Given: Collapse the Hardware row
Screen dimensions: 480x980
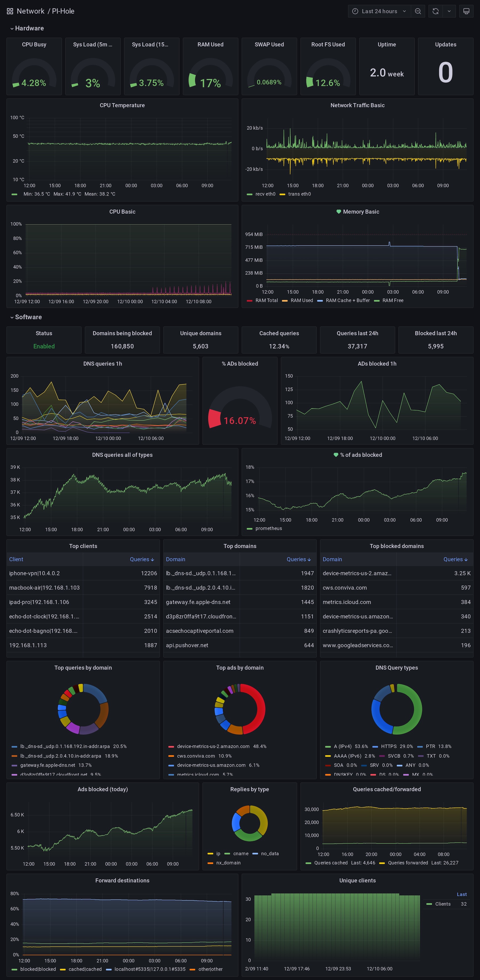Looking at the screenshot, I should pos(27,28).
